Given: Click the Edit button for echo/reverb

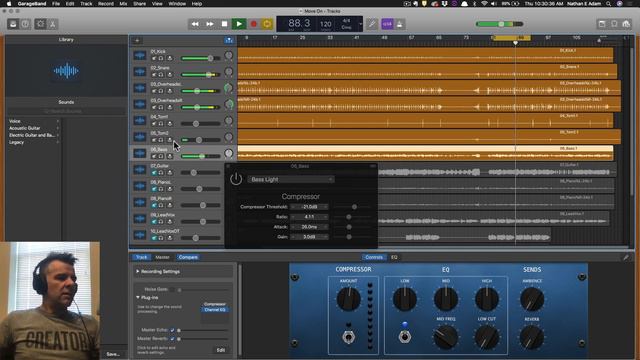Looking at the screenshot, I should click(x=221, y=350).
